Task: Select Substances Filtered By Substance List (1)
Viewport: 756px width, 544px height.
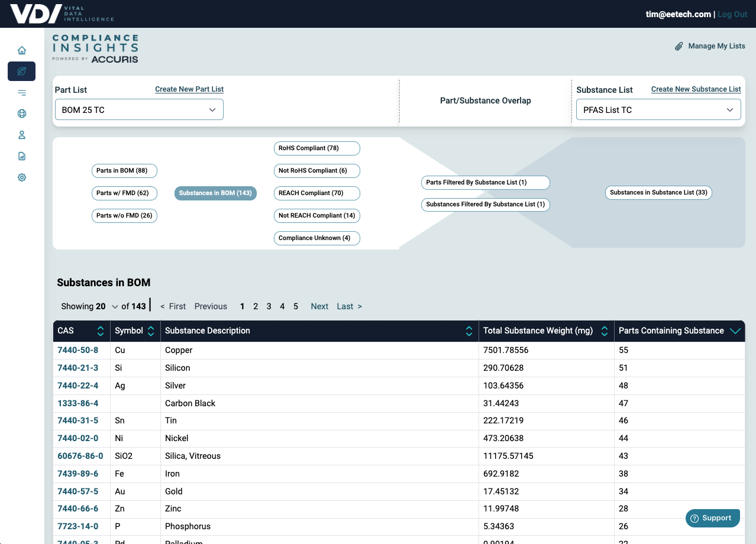Action: click(485, 205)
